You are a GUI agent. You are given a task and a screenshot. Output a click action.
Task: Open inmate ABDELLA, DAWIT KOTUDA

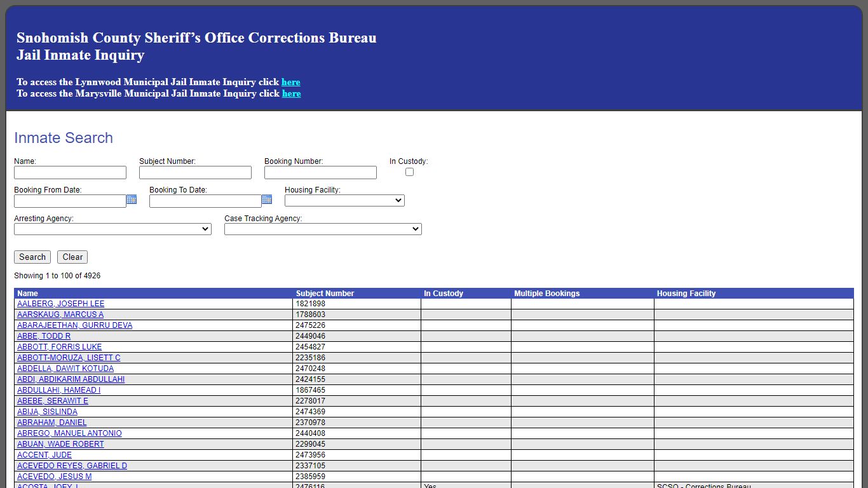[65, 369]
